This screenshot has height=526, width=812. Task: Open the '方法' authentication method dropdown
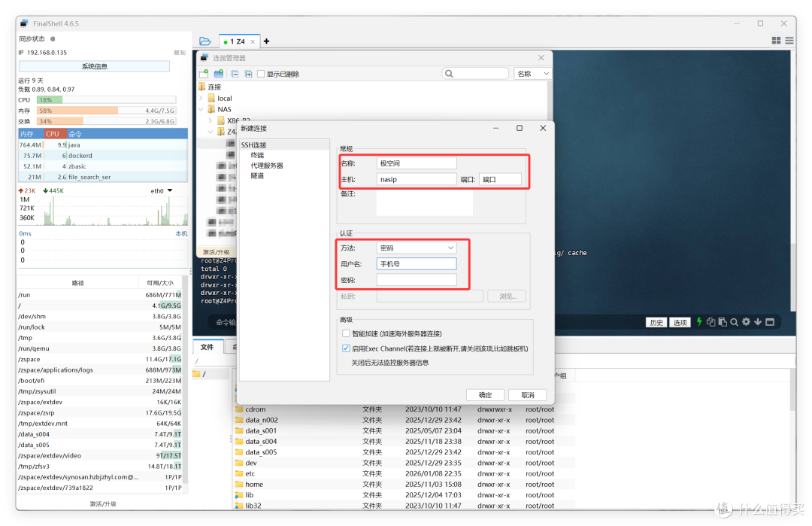(x=417, y=248)
